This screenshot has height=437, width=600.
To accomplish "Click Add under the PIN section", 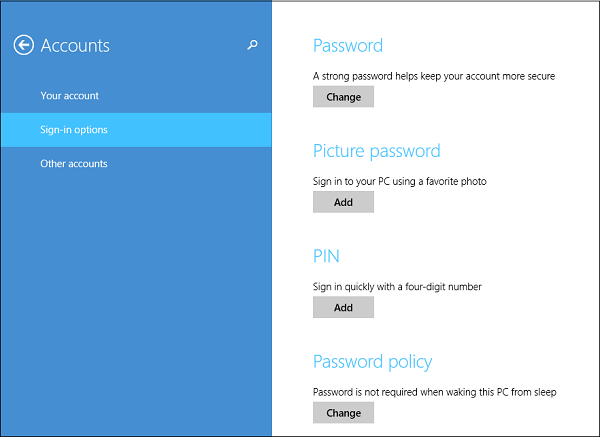I will click(x=343, y=307).
